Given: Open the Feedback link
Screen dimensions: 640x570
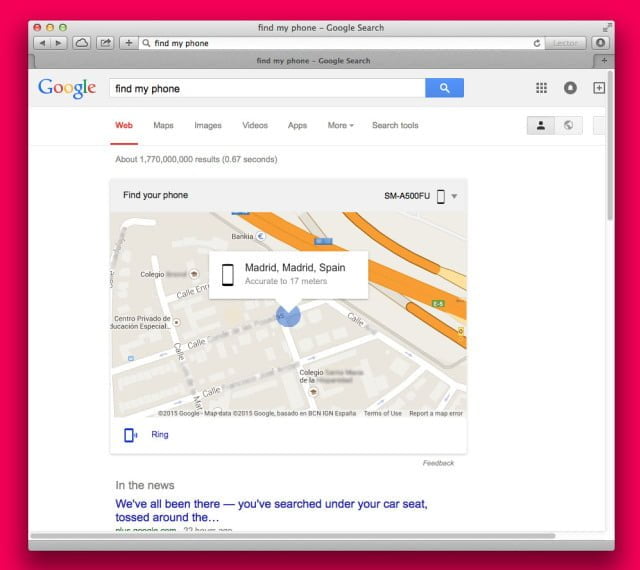Looking at the screenshot, I should (438, 463).
